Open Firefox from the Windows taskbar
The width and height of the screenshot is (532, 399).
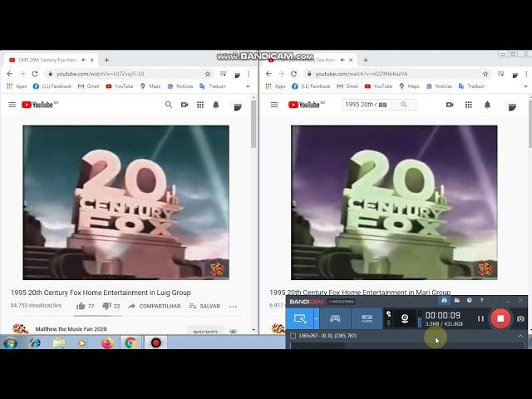click(106, 342)
